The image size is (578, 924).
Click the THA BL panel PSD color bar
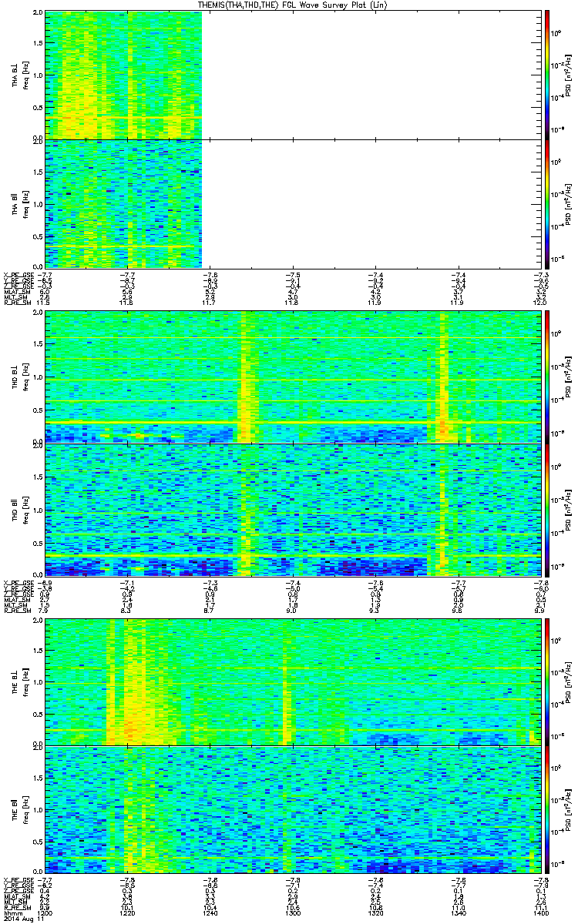(547, 75)
